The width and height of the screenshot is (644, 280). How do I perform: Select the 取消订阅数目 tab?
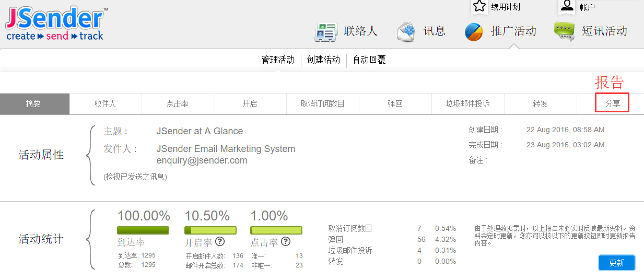322,103
